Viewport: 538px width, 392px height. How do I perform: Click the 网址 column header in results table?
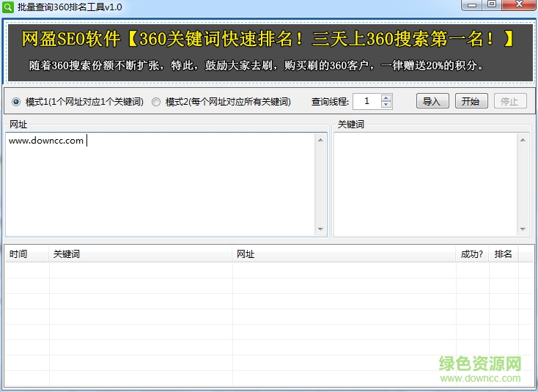(x=344, y=254)
